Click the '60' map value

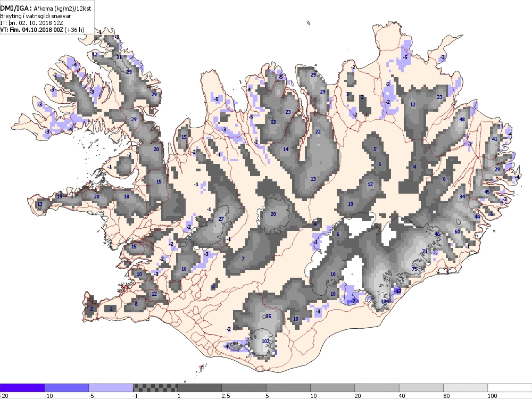point(457,232)
